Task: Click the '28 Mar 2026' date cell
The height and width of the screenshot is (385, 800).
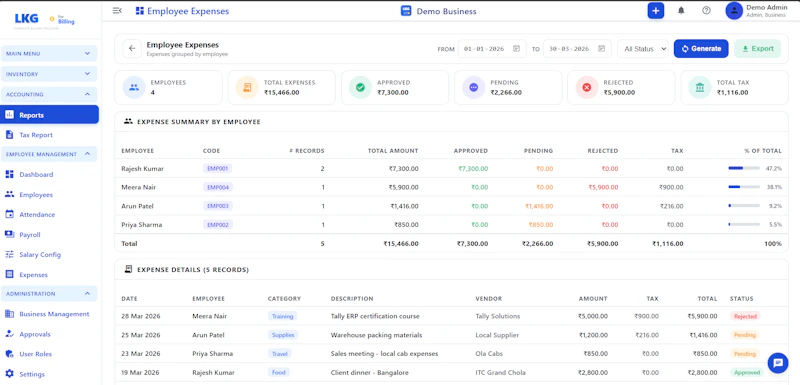Action: tap(141, 316)
